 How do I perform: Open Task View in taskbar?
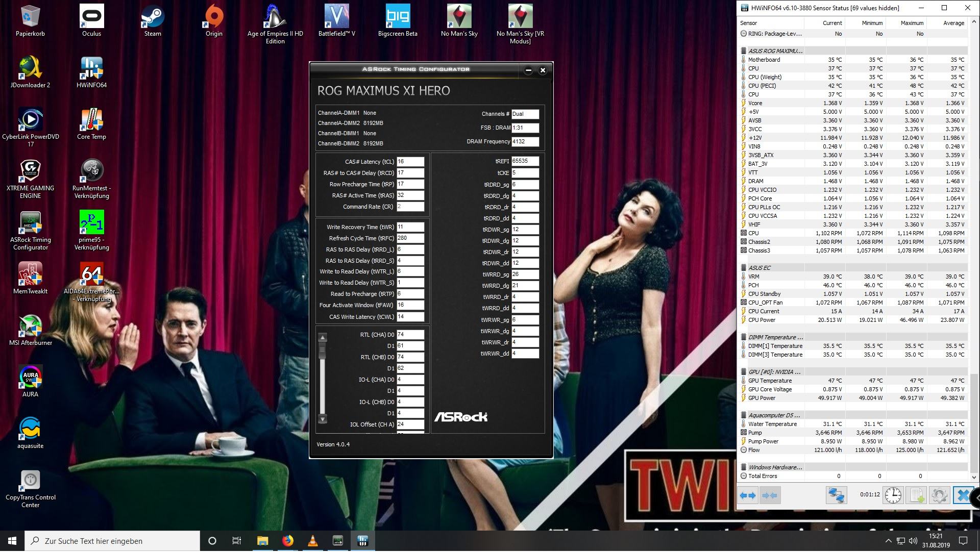coord(237,541)
